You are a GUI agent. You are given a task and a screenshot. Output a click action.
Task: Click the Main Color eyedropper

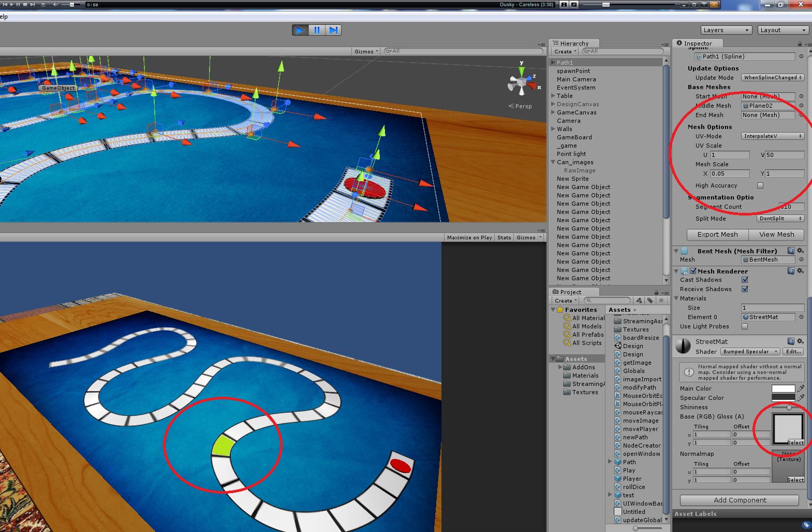pos(801,389)
